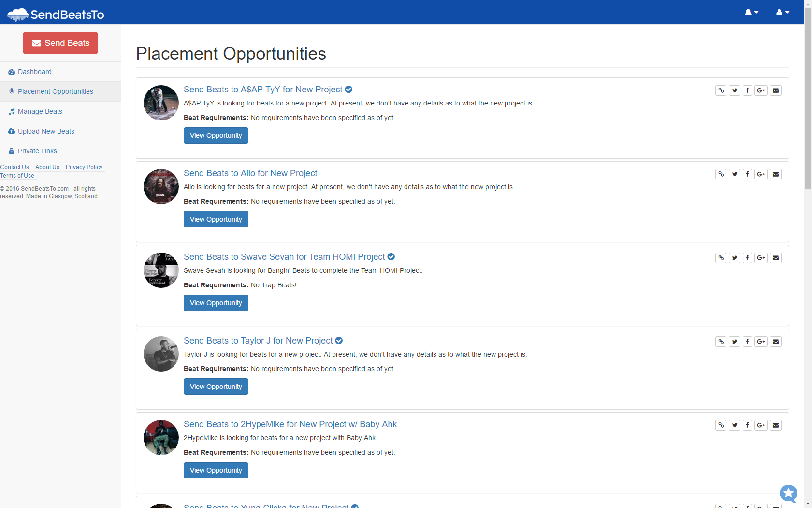Share Allo opportunity on Facebook
The height and width of the screenshot is (508, 812).
coord(747,174)
